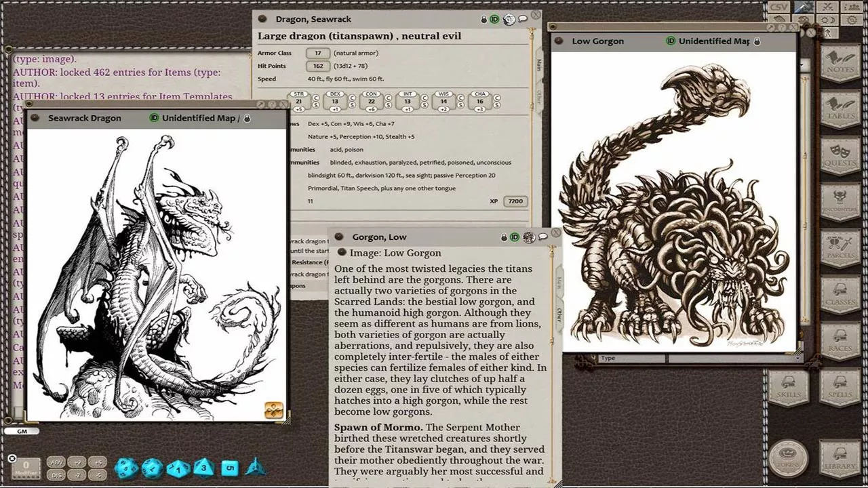
Task: Open the Skills sidebar panel
Action: point(788,388)
